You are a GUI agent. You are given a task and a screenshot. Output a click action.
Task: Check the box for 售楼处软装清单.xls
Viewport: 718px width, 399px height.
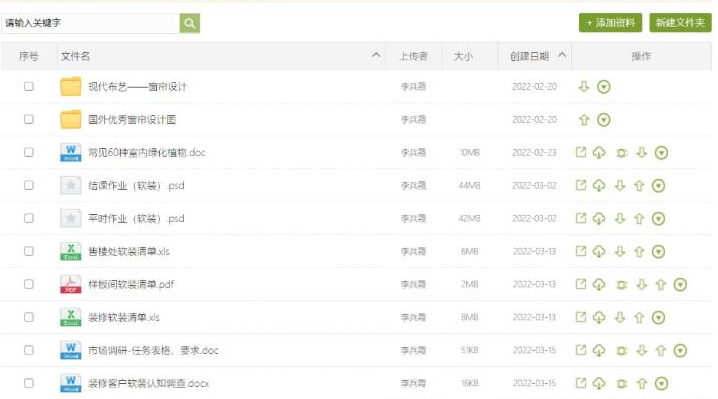coord(29,251)
